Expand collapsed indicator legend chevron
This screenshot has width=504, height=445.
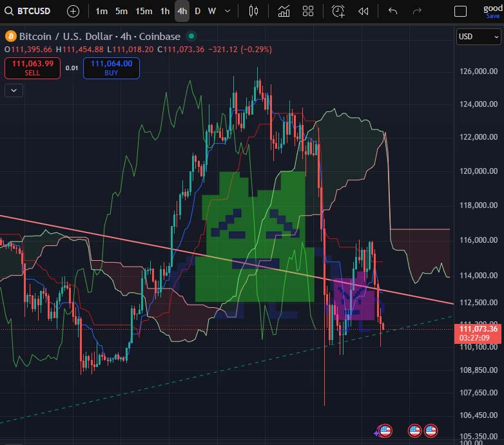pyautogui.click(x=14, y=91)
